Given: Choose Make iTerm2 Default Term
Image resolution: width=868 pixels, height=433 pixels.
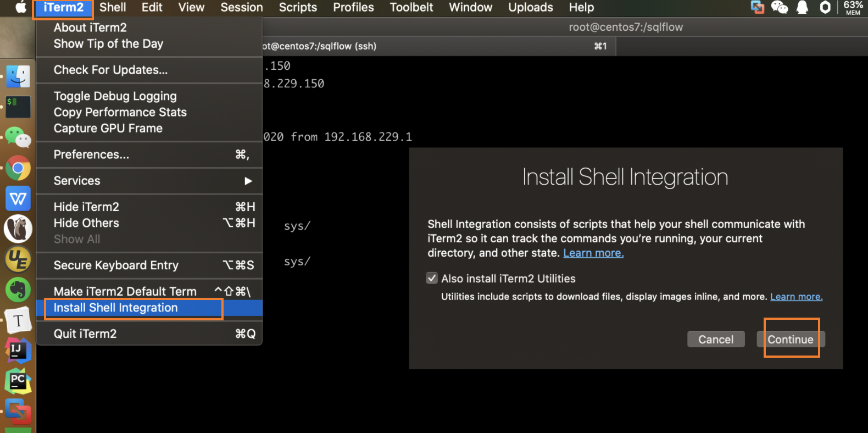Looking at the screenshot, I should point(149,291).
